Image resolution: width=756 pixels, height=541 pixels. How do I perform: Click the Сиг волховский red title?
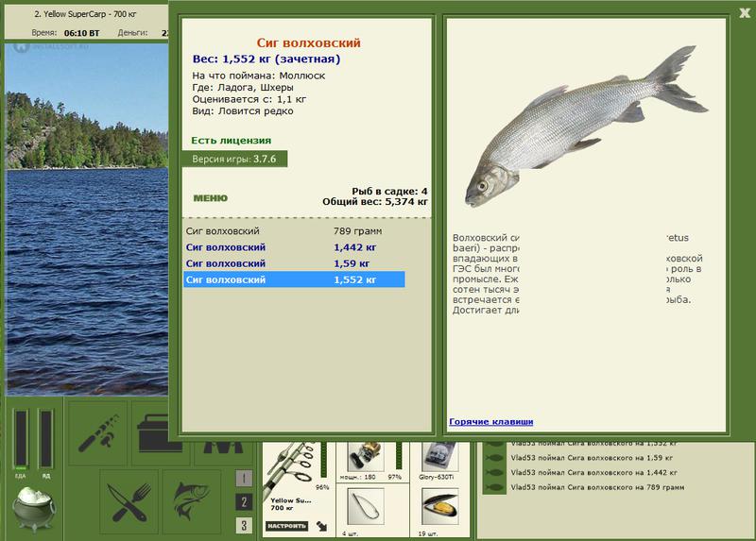[x=309, y=42]
